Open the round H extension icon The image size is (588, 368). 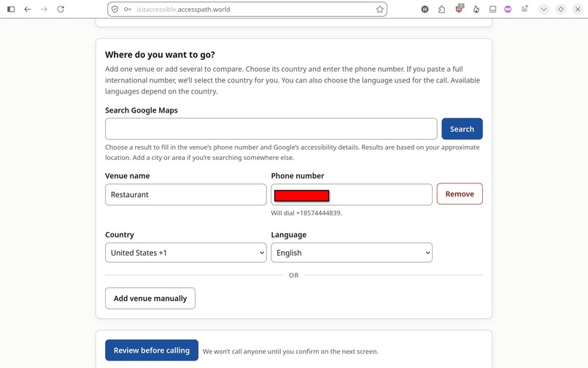(x=425, y=9)
